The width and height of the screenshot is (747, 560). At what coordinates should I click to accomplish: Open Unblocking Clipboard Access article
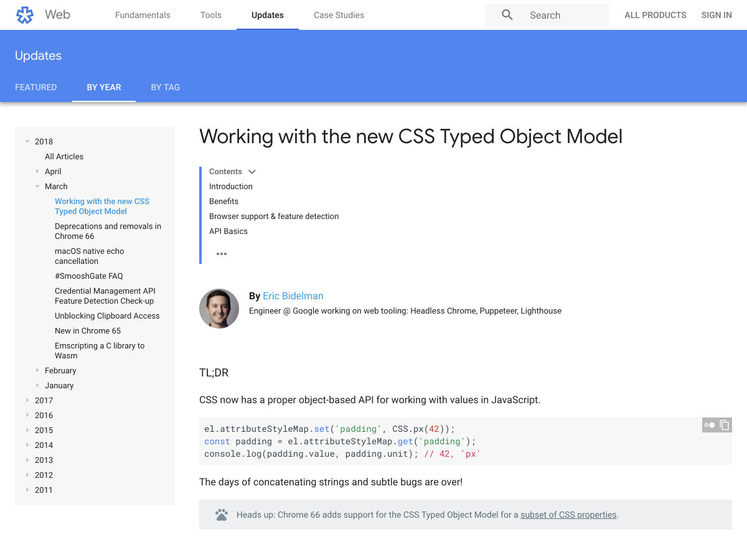(x=107, y=315)
